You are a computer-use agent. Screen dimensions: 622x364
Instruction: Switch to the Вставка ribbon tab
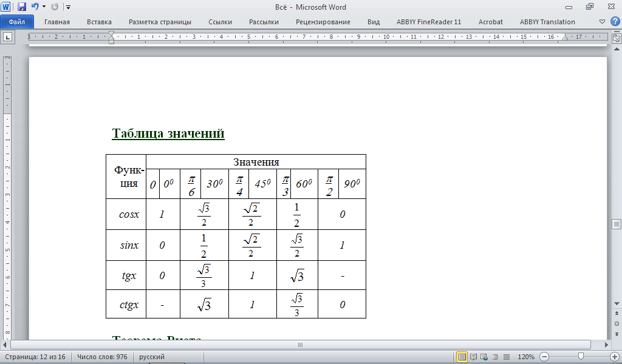(99, 22)
